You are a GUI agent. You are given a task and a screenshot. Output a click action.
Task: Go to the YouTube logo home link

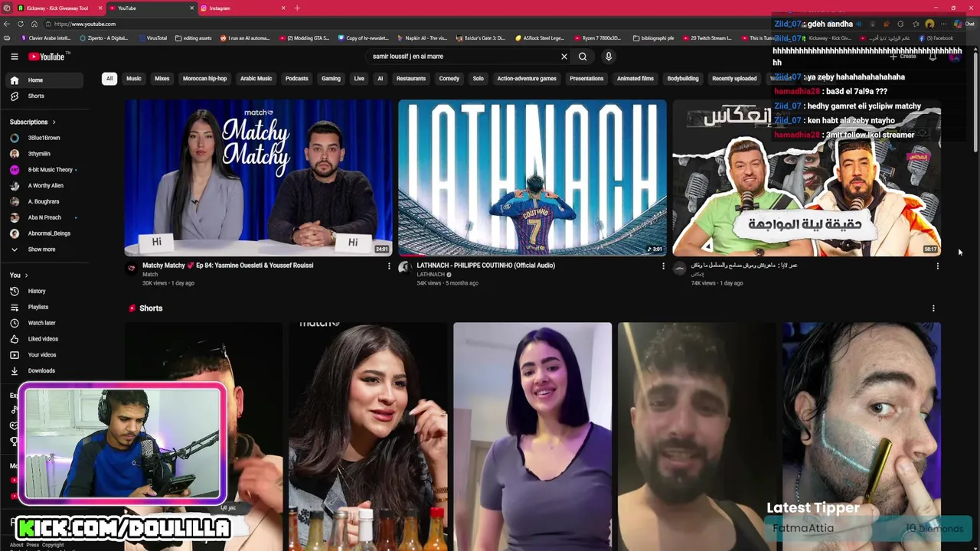[48, 56]
